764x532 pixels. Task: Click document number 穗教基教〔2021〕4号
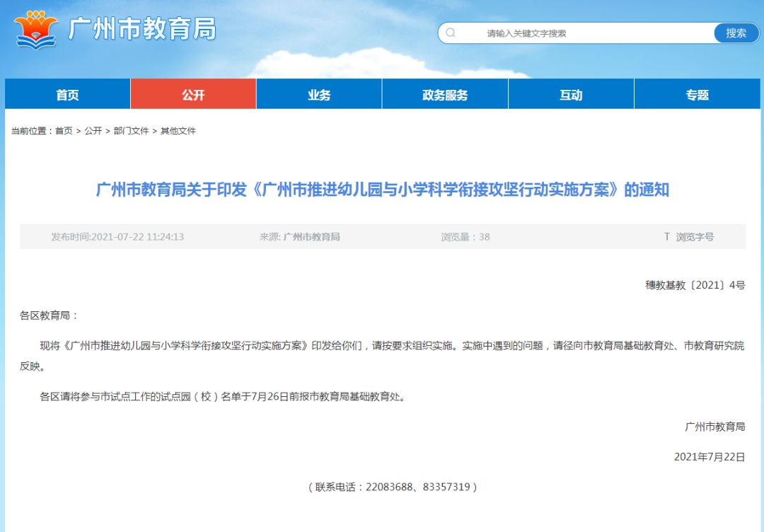(x=695, y=286)
